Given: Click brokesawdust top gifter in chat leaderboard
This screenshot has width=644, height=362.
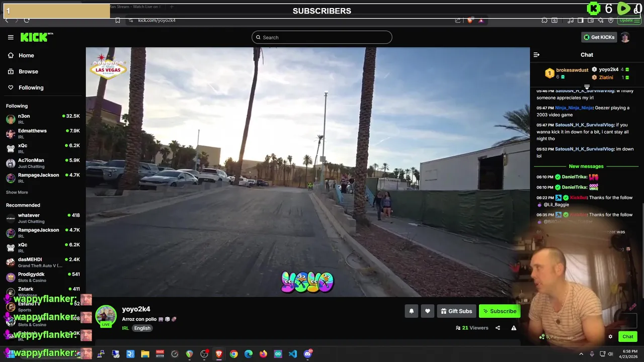Looking at the screenshot, I should [572, 70].
